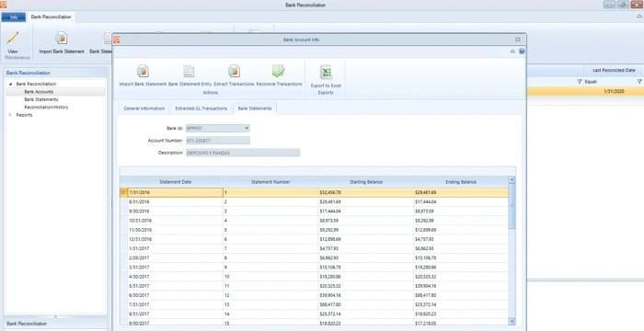Click the Export to Excel icon

click(326, 73)
